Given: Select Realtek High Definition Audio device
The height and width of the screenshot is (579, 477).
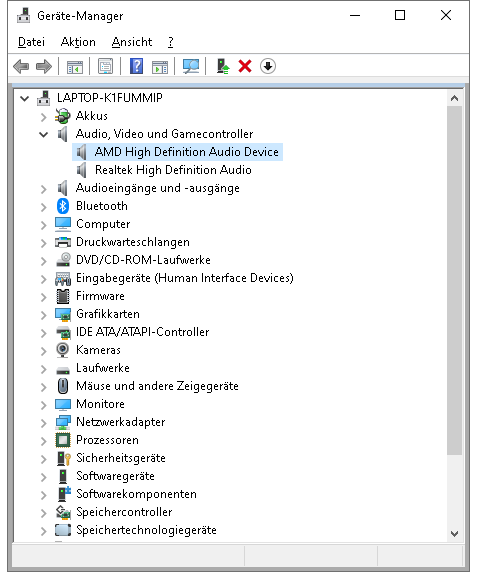Looking at the screenshot, I should coord(173,170).
